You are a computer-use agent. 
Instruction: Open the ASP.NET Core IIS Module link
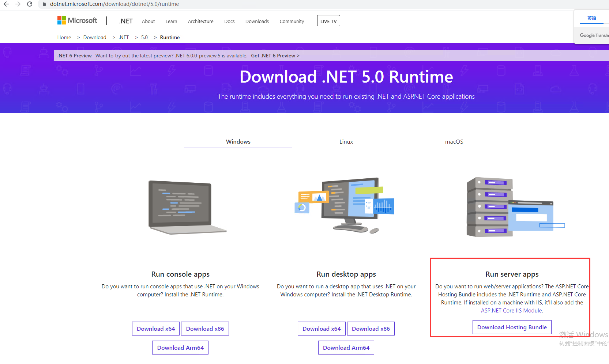511,311
